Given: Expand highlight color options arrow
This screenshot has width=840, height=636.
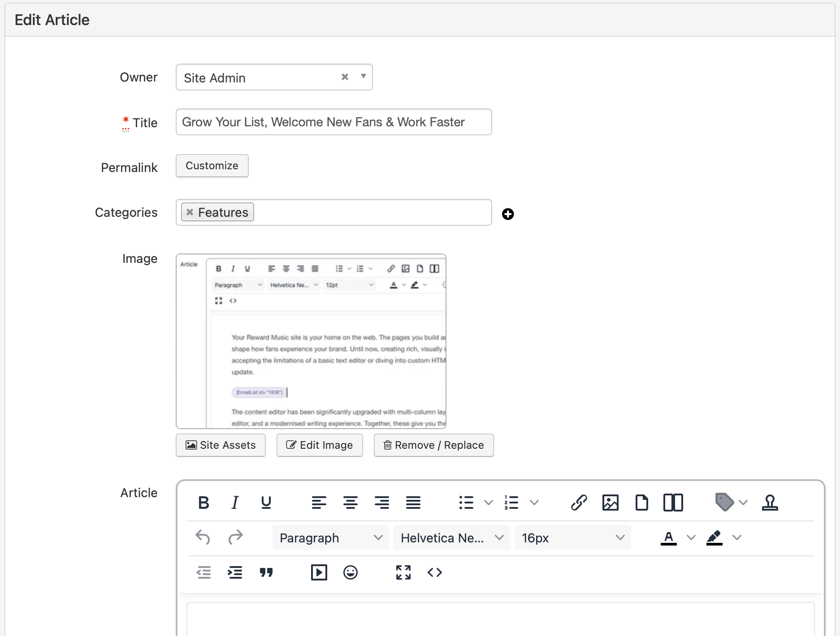Looking at the screenshot, I should pos(737,537).
